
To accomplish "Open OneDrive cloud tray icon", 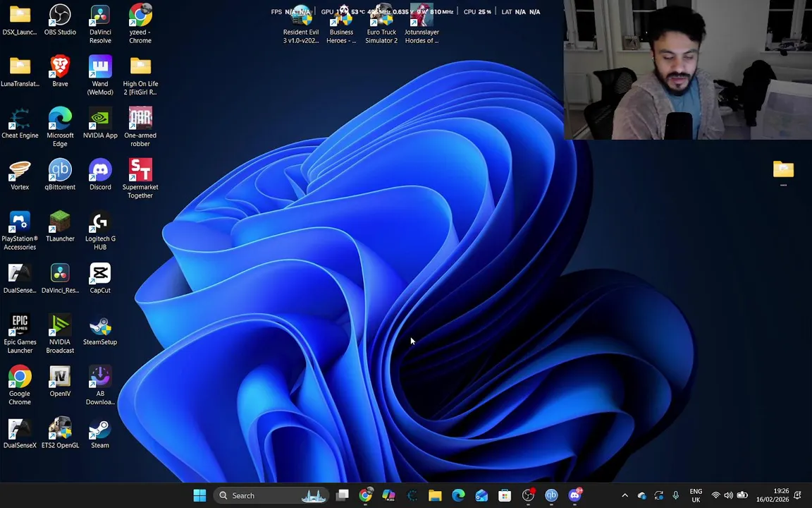I will 641,495.
